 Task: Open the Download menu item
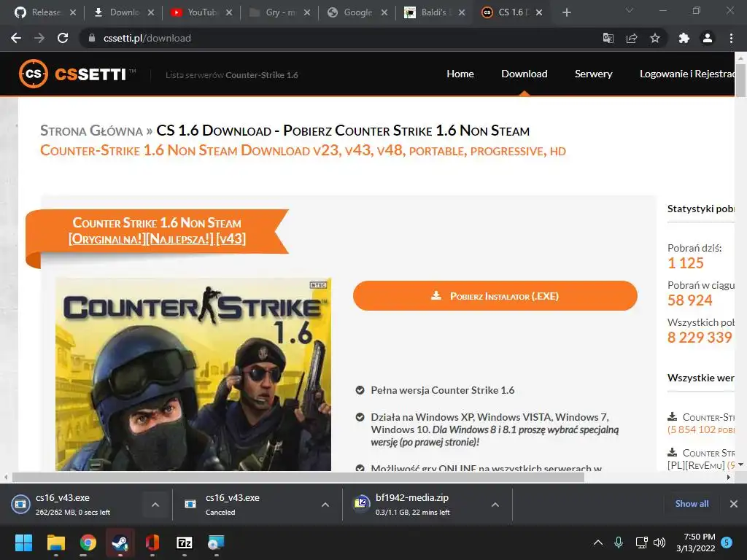(524, 74)
